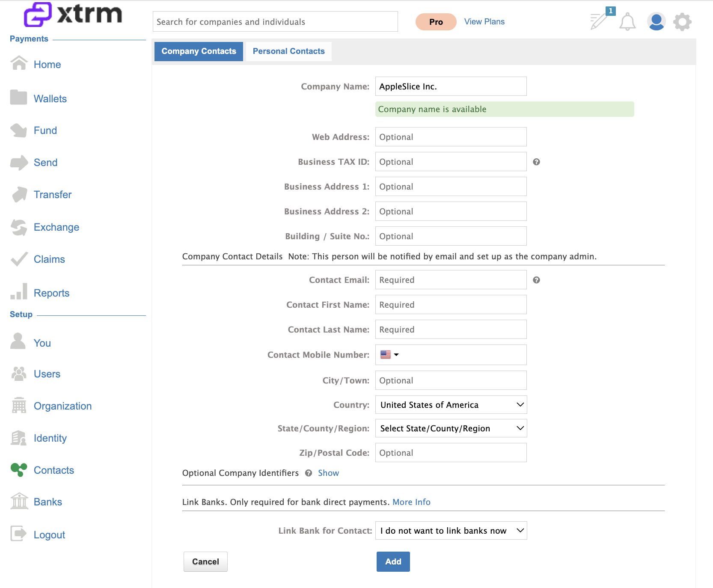The height and width of the screenshot is (588, 713).
Task: Open Exchange from the sidebar
Action: 56,227
